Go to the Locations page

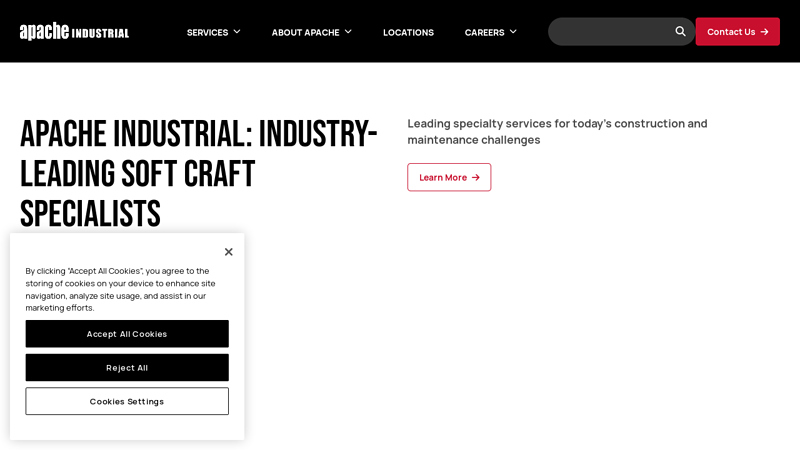click(408, 32)
